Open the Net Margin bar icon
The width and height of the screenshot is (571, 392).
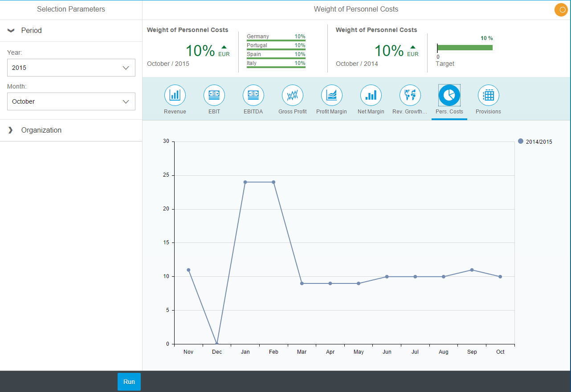pos(371,95)
